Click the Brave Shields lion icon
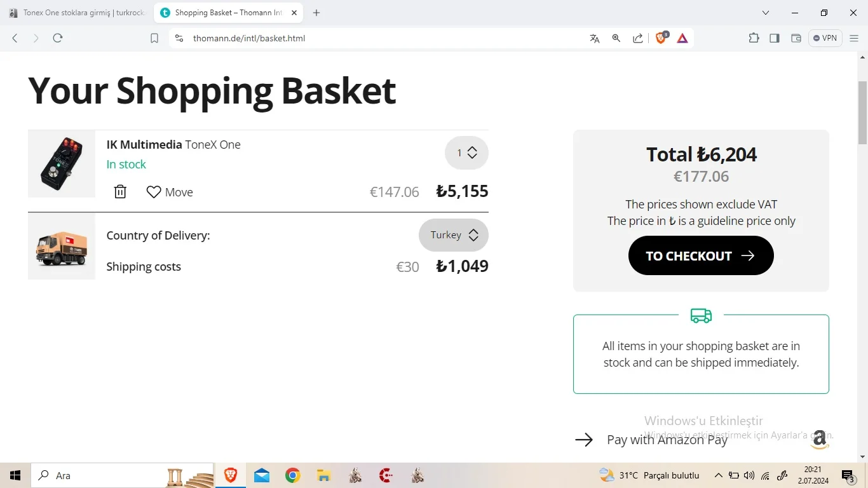 coord(661,38)
